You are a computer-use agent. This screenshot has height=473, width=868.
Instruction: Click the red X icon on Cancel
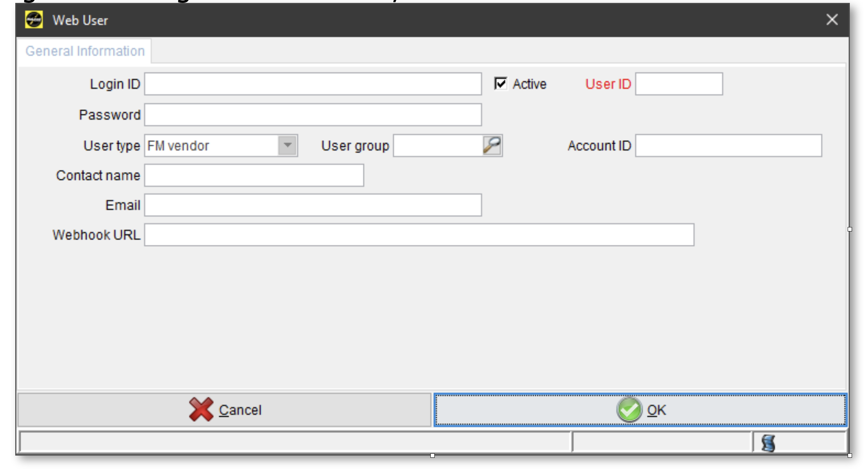[201, 409]
